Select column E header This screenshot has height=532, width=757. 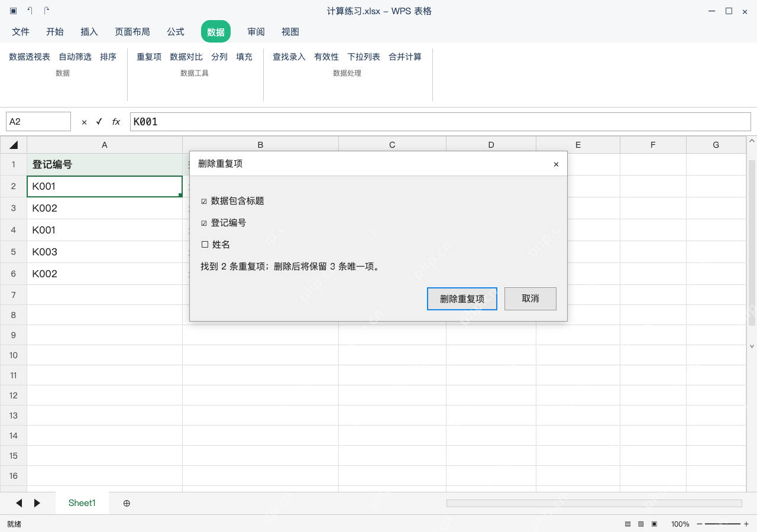click(578, 145)
